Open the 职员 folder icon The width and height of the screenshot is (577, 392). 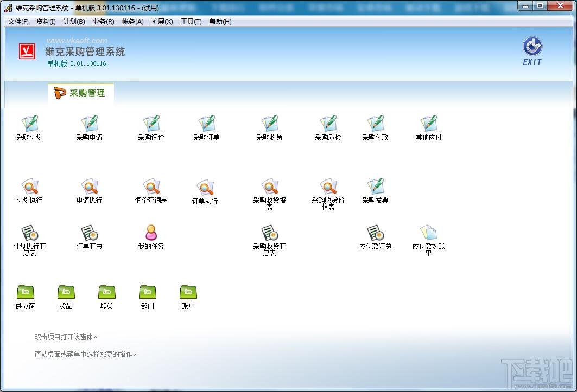pyautogui.click(x=107, y=292)
